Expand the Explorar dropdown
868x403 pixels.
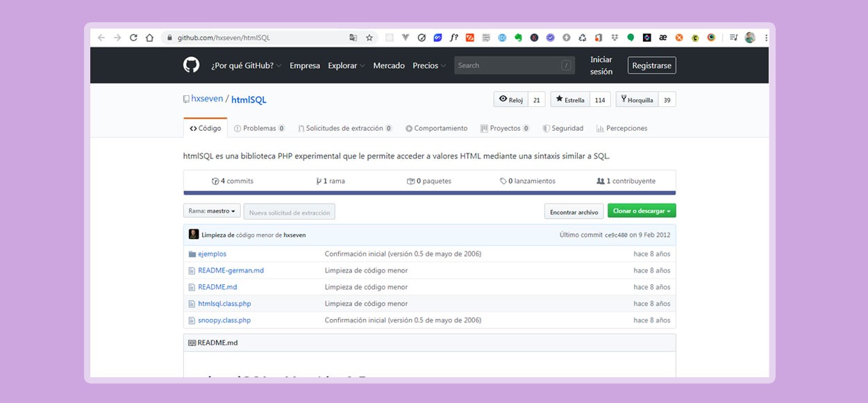pos(347,65)
